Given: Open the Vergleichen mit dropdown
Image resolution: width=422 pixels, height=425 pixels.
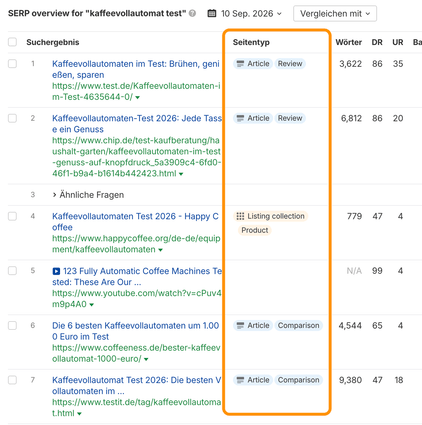Looking at the screenshot, I should coord(335,14).
